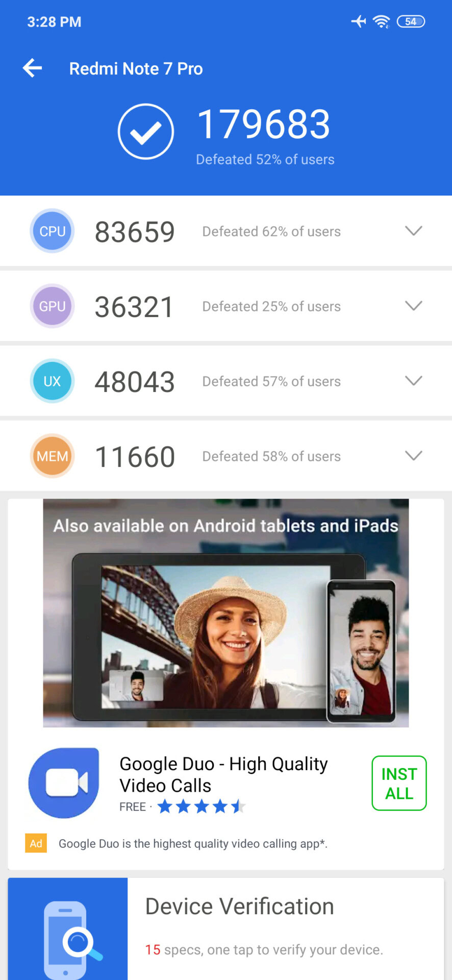Tap the teal UX circle icon
The image size is (452, 980).
(53, 381)
